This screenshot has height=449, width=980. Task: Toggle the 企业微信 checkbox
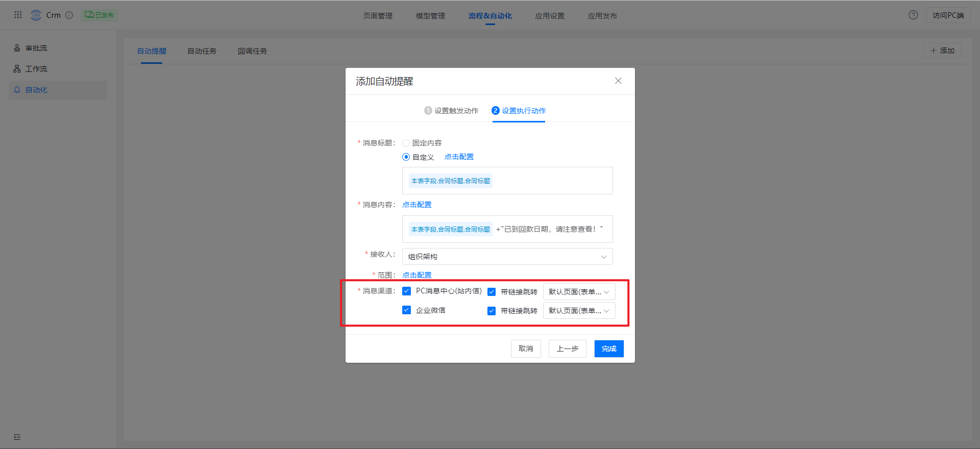(x=406, y=310)
